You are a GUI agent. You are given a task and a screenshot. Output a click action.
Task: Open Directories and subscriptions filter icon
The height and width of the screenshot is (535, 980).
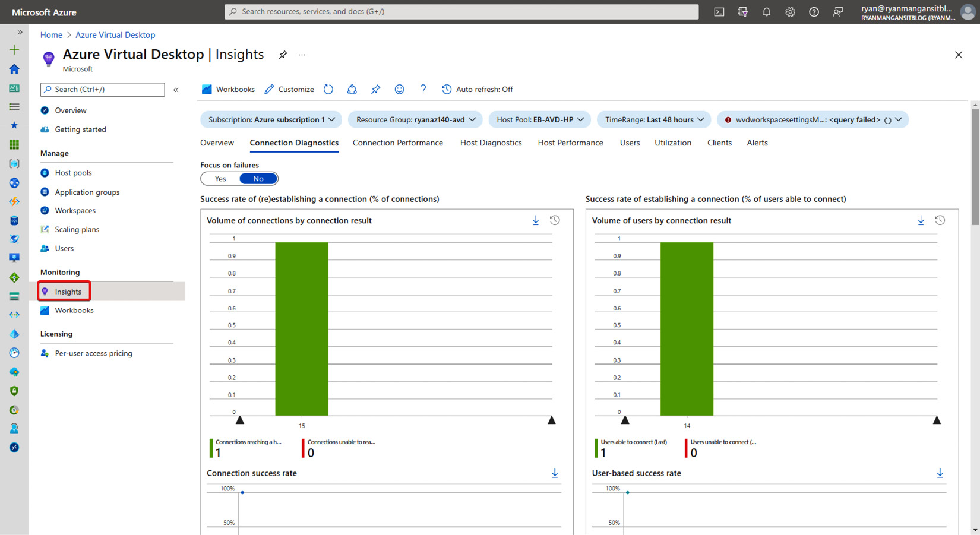click(x=742, y=12)
